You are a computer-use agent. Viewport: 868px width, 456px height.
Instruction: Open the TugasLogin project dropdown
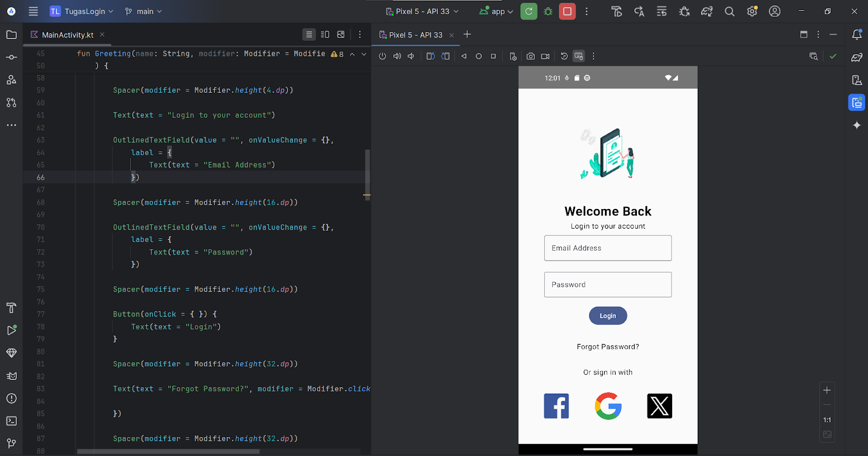click(82, 11)
